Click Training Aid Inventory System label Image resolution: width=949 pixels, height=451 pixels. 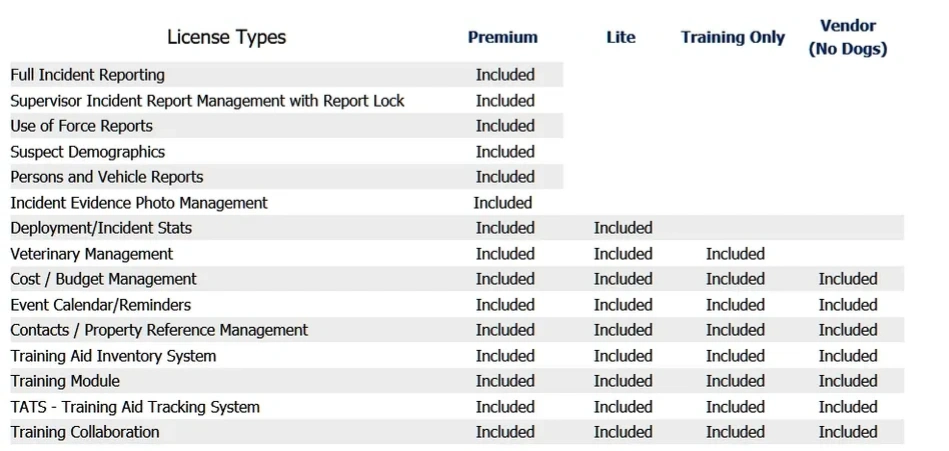(x=113, y=356)
